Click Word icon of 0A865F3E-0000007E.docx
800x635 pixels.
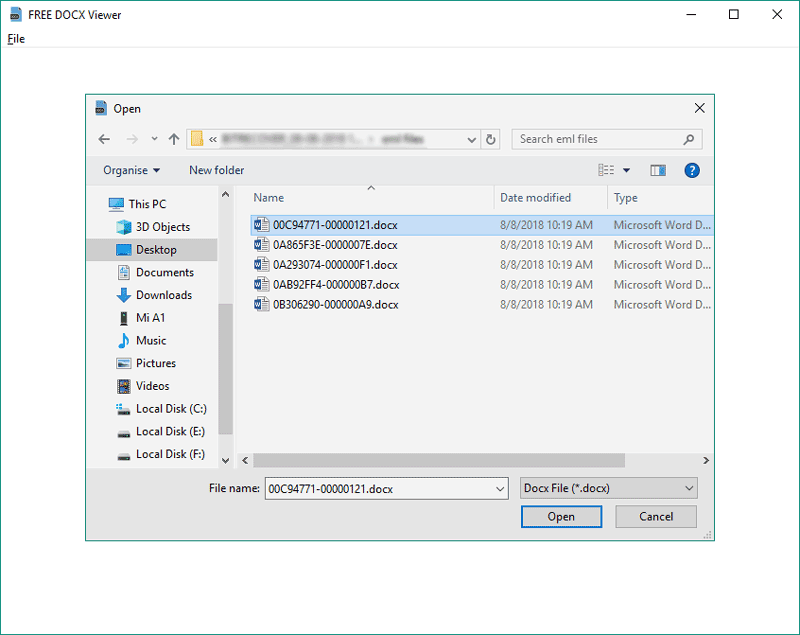tap(262, 245)
